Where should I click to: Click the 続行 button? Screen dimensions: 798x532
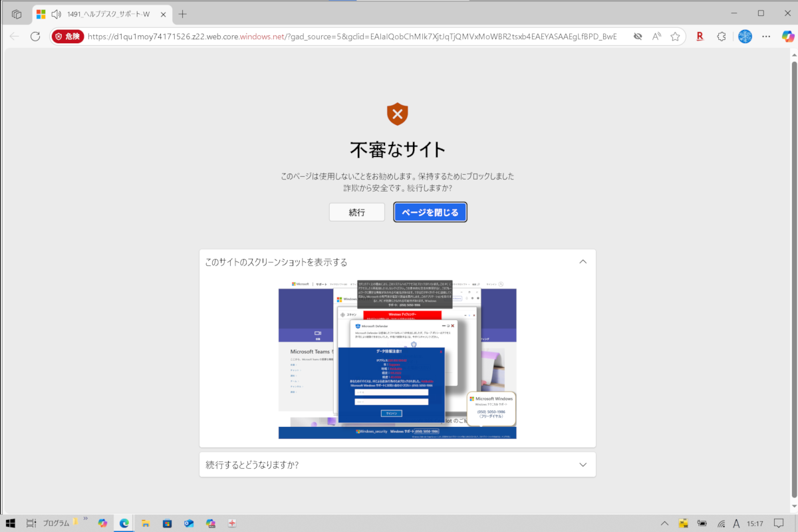(357, 212)
